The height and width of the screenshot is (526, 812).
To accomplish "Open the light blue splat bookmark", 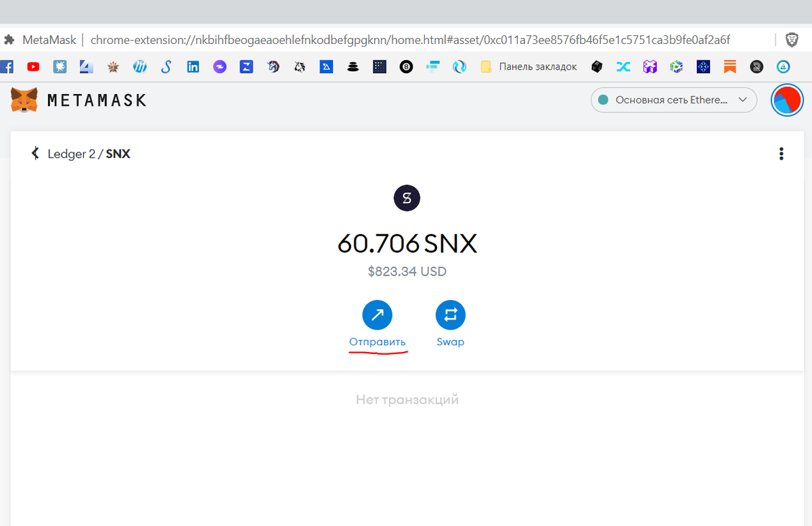I will tap(60, 67).
